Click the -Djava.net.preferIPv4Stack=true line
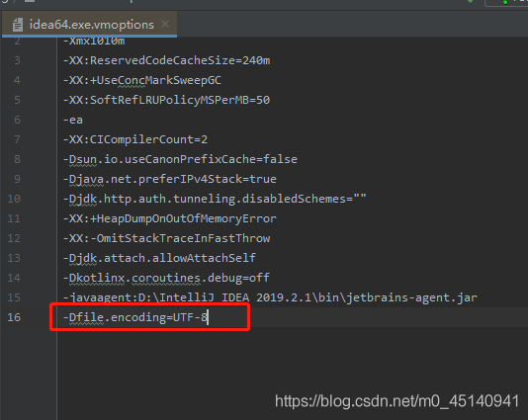The width and height of the screenshot is (528, 420). click(170, 179)
